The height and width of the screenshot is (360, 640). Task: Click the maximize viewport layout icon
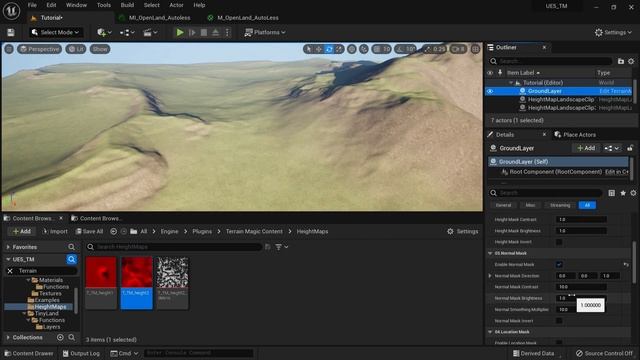coord(476,49)
